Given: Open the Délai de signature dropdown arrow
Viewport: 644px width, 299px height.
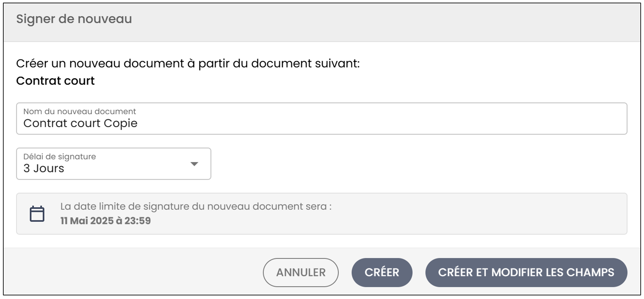Looking at the screenshot, I should tap(194, 164).
